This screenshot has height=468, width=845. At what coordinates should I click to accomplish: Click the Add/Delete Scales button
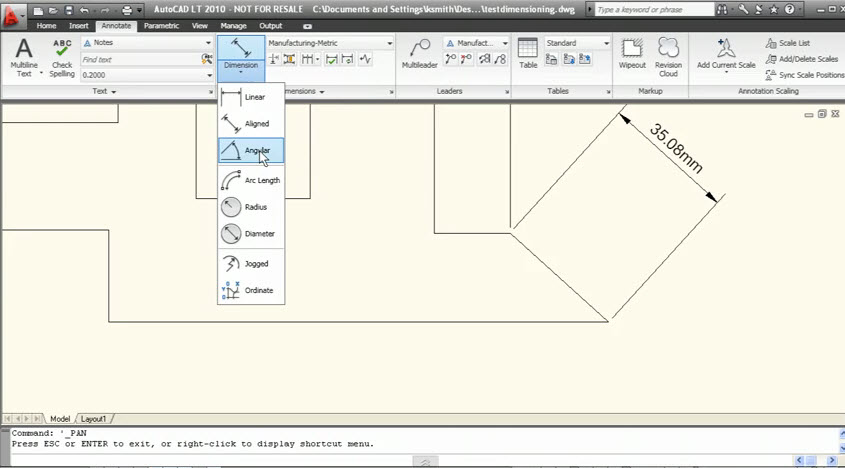[x=802, y=59]
